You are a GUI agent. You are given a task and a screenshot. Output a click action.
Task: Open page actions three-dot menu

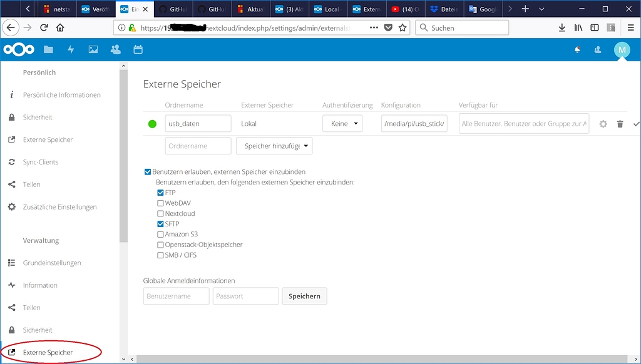point(374,28)
